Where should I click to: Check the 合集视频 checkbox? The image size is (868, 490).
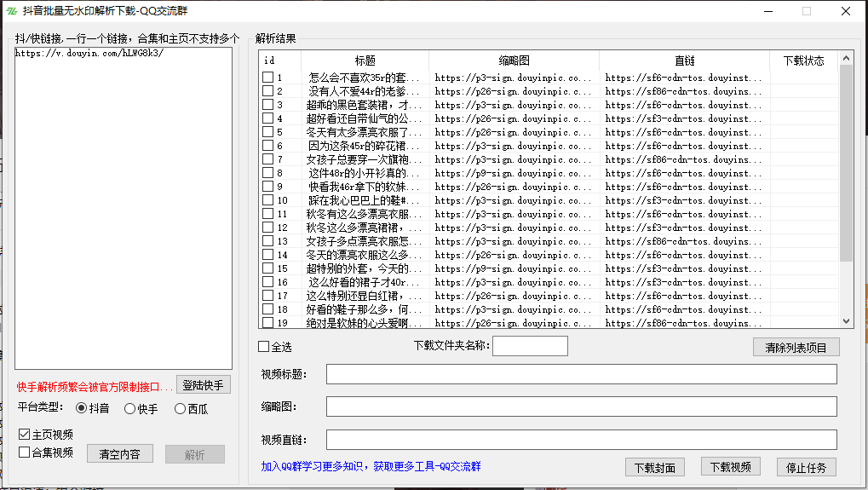tap(25, 453)
